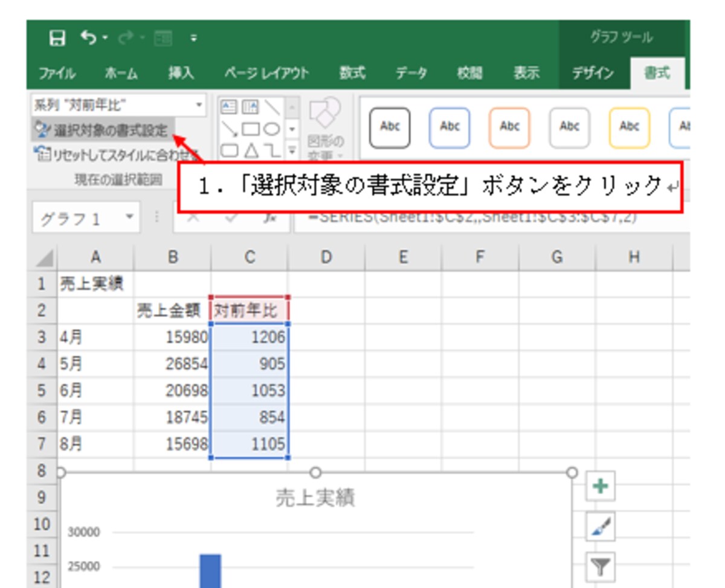Viewport: 725px width, 588px height.
Task: Click the Select All corner triangle
Action: pyautogui.click(x=44, y=259)
